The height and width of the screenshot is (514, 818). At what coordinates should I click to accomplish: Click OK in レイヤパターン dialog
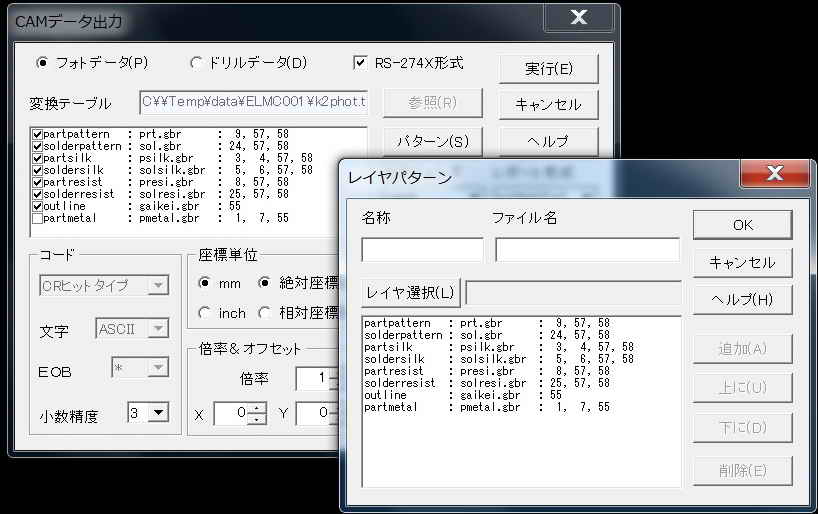click(742, 224)
